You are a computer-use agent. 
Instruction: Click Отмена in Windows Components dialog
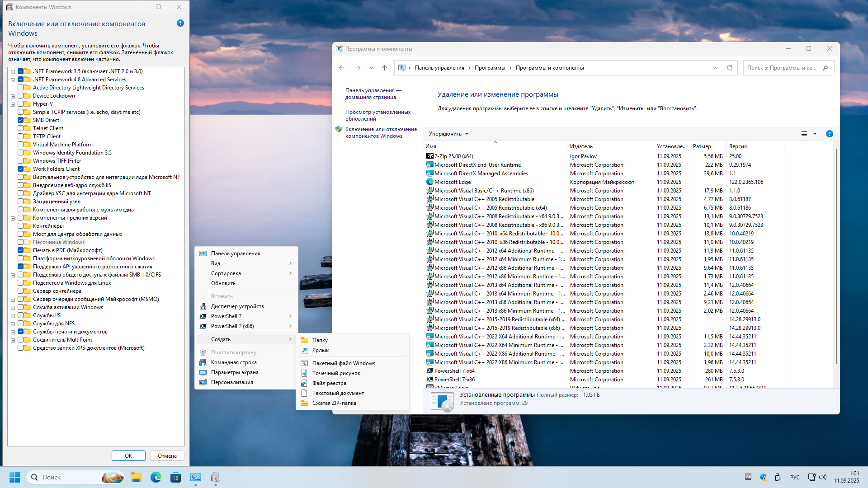(x=167, y=455)
